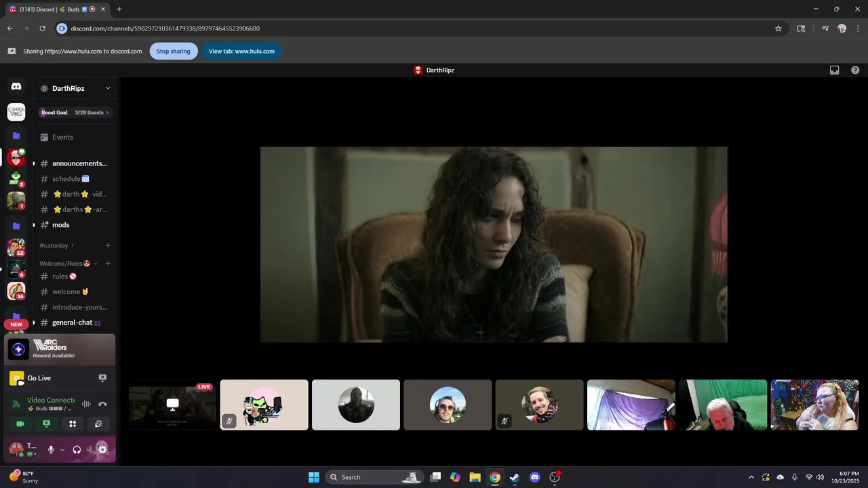868x488 pixels.
Task: Deafen with headphones icon
Action: point(77,449)
